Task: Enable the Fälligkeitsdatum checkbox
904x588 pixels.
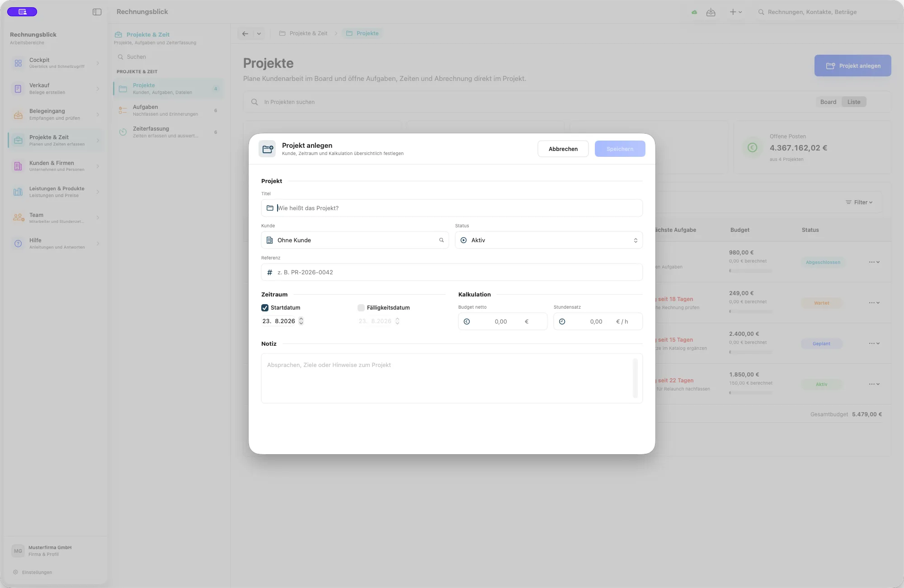Action: point(361,308)
